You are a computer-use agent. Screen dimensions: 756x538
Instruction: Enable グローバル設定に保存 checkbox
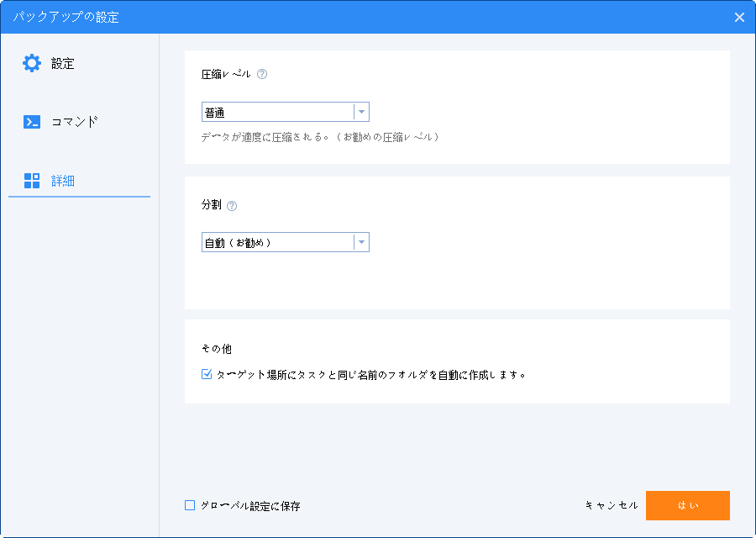pos(190,505)
